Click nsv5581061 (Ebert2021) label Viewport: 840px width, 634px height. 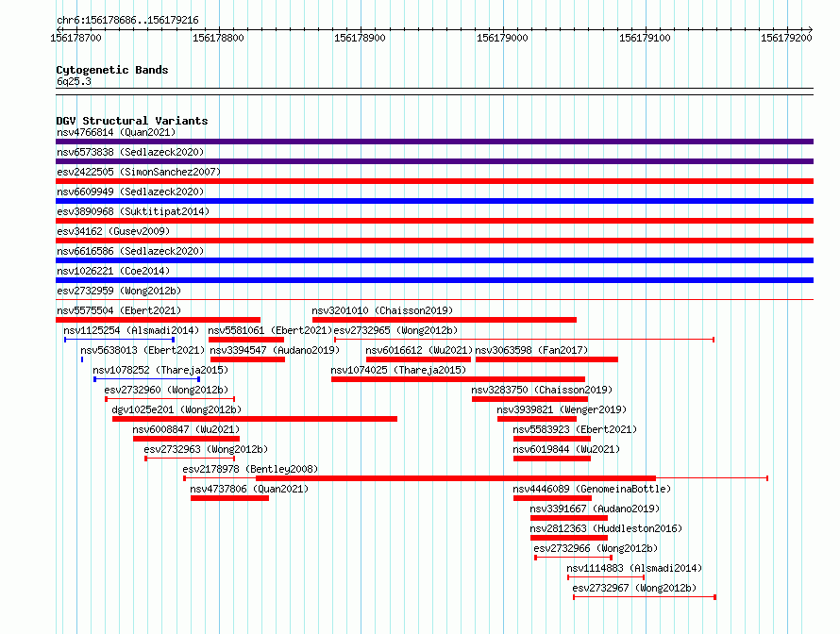point(270,330)
